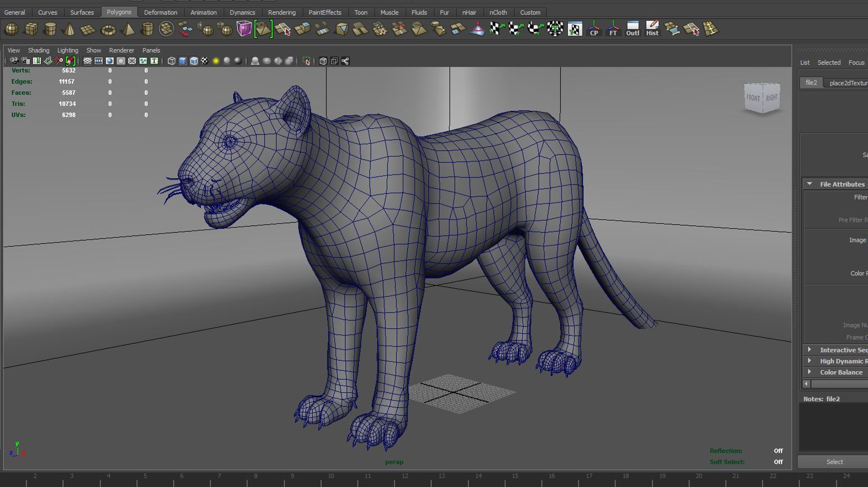Click the view cube FRONT face

coord(753,98)
